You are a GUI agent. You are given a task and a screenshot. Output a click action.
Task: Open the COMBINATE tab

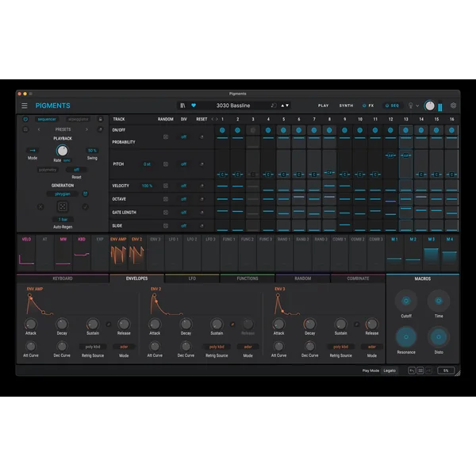358,278
